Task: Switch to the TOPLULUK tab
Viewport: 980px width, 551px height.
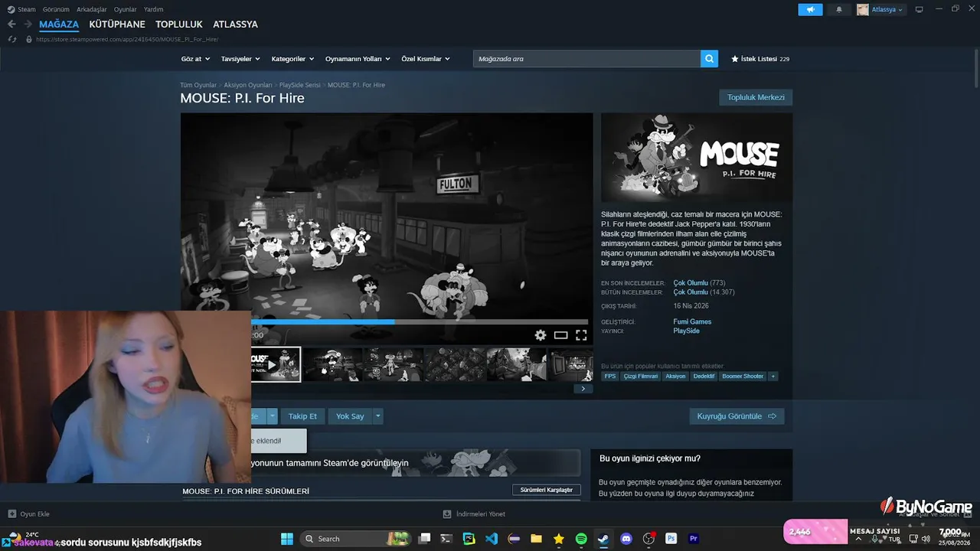Action: click(x=179, y=24)
